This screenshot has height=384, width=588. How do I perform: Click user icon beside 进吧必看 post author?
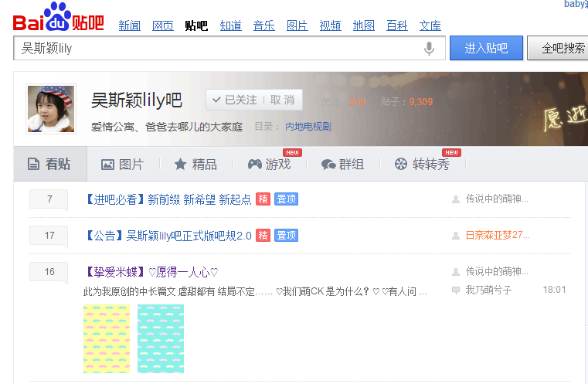coord(456,199)
